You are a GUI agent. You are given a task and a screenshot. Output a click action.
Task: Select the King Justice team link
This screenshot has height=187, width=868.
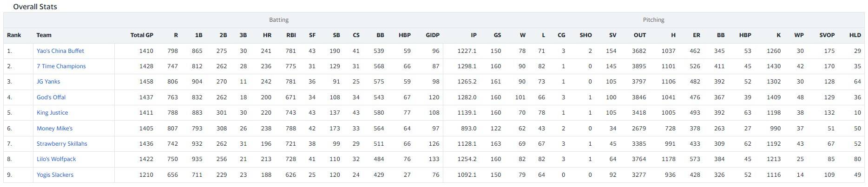pos(53,113)
